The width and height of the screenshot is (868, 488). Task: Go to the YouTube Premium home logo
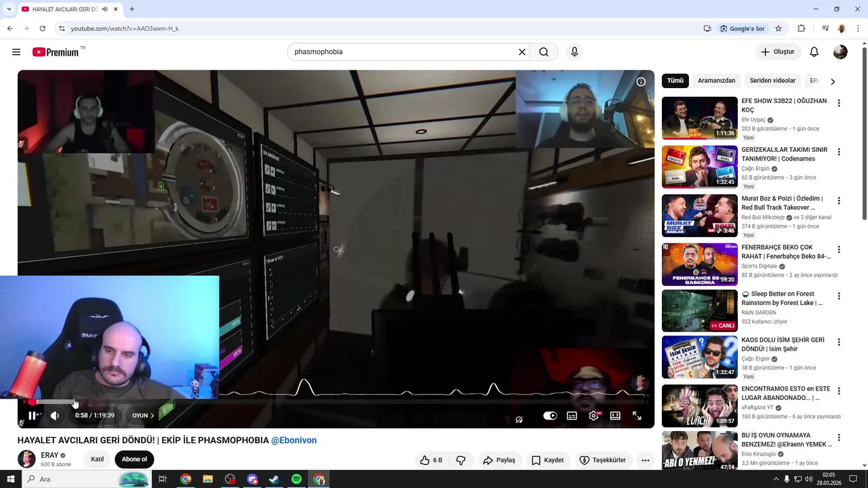pyautogui.click(x=56, y=52)
